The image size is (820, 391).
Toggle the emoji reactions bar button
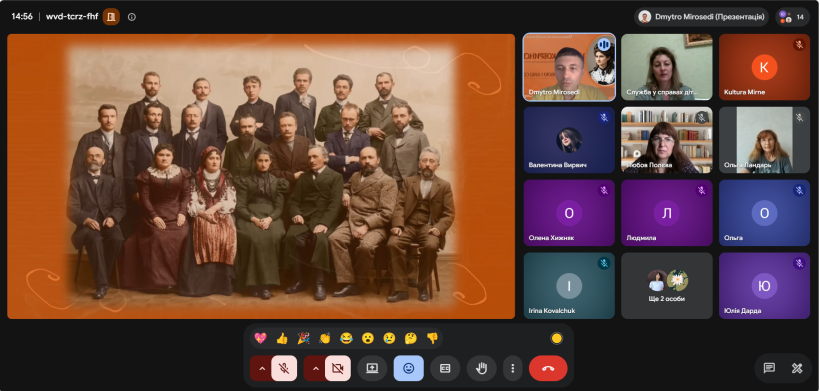408,369
